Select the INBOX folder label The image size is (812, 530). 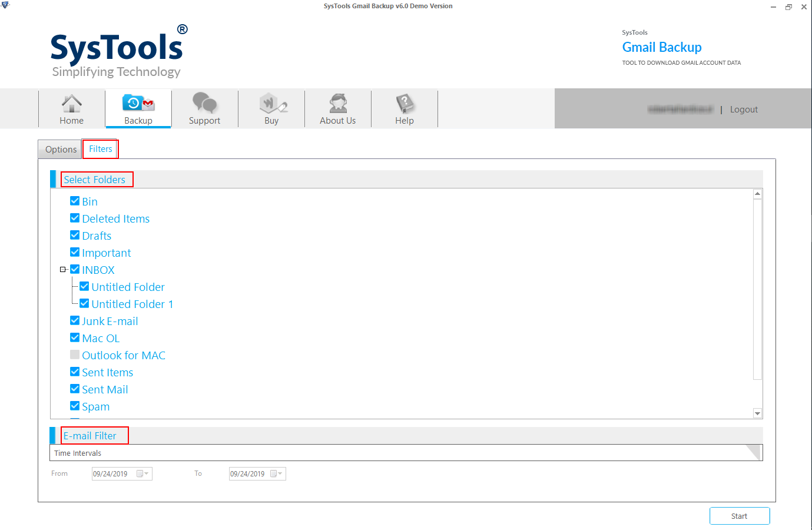98,270
